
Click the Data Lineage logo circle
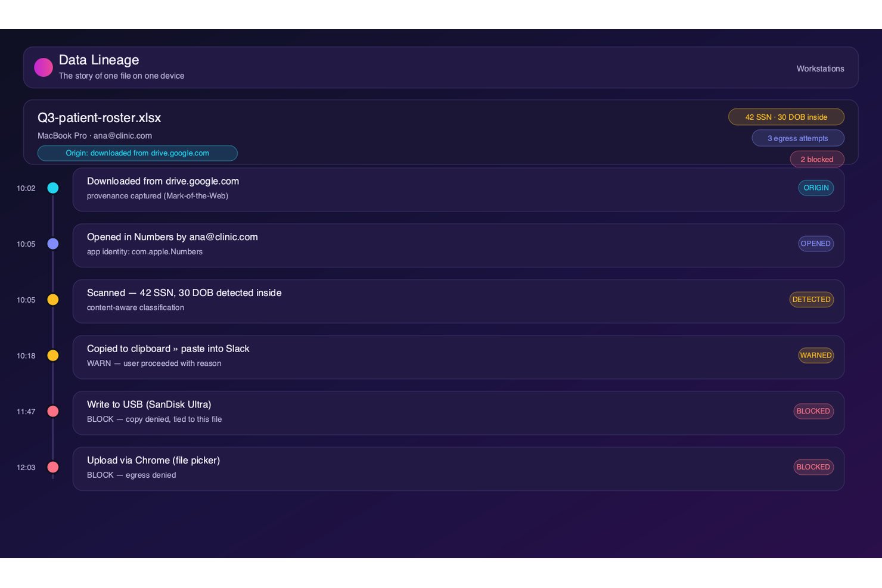(44, 67)
